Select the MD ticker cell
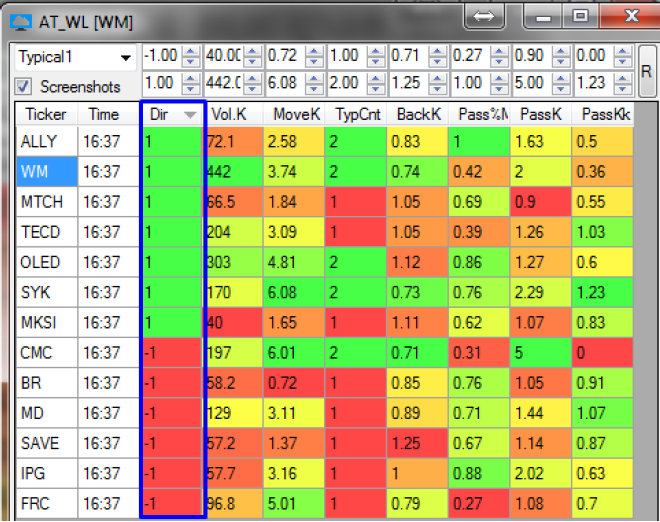Image resolution: width=660 pixels, height=522 pixels. click(x=47, y=413)
